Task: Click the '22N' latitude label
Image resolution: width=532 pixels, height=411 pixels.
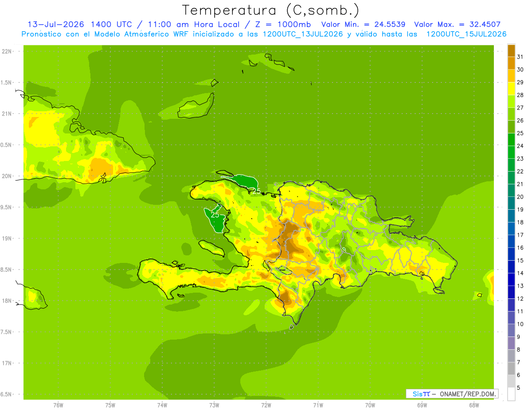Action: point(8,51)
